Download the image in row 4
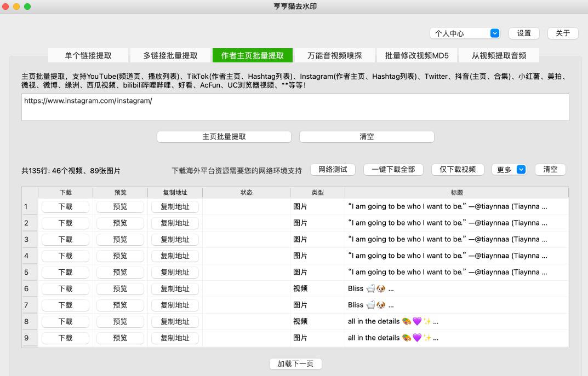 [65, 256]
